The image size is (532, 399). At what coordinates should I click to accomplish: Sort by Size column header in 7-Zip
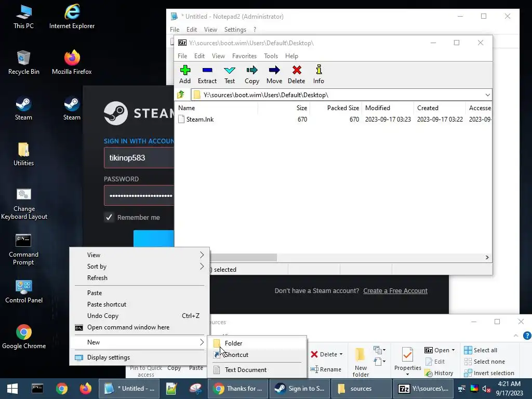284,108
